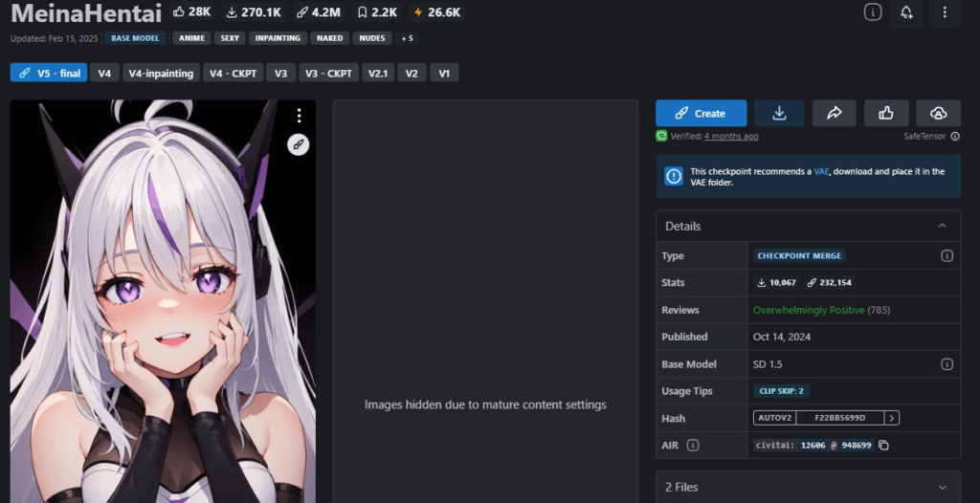Click the info icon next to SafeTensor
This screenshot has width=980, height=503.
pos(955,137)
